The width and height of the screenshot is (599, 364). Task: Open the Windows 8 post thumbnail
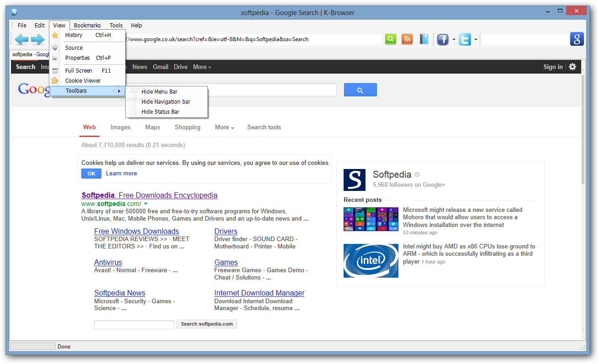pyautogui.click(x=371, y=219)
